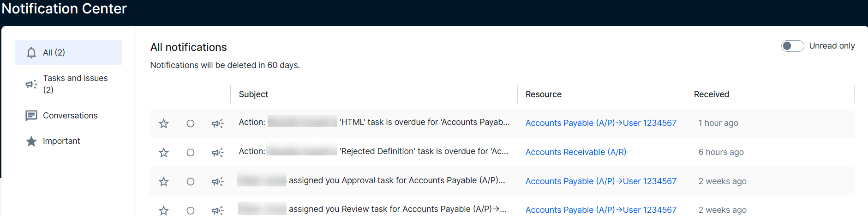This screenshot has width=868, height=216.
Task: Sort by Received column header
Action: tap(712, 94)
